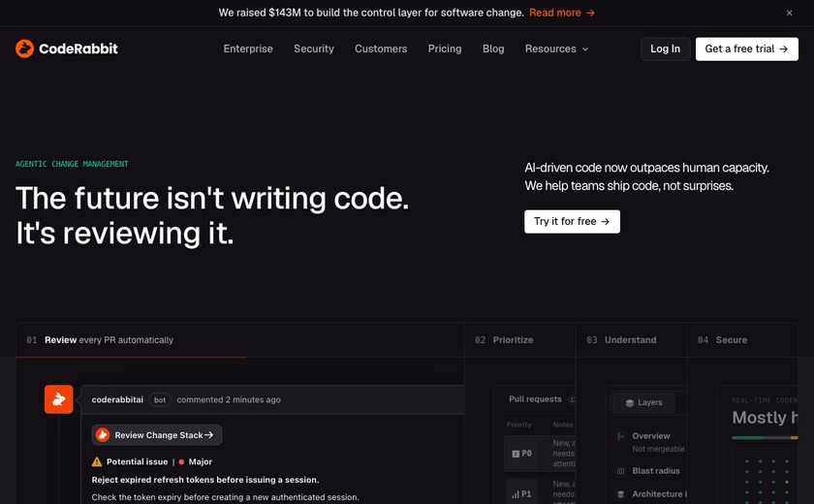
Task: Click the coderabbitai username
Action: coord(117,399)
